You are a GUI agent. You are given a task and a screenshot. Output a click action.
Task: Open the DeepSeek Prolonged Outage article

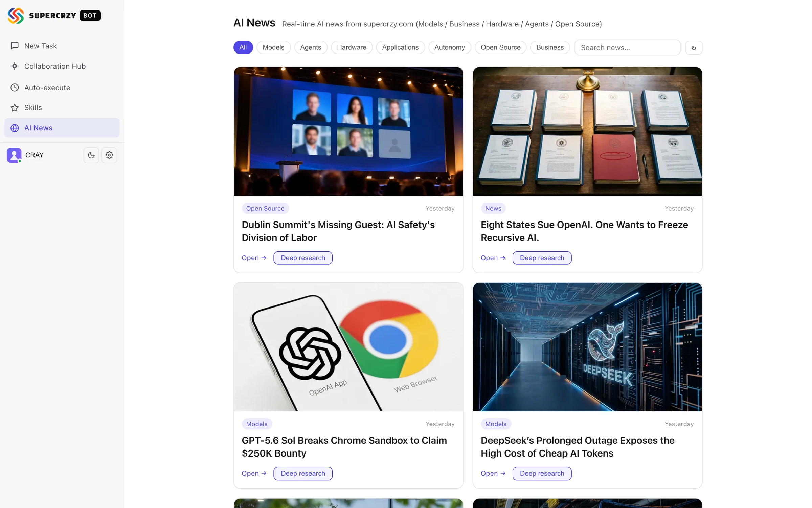point(493,473)
